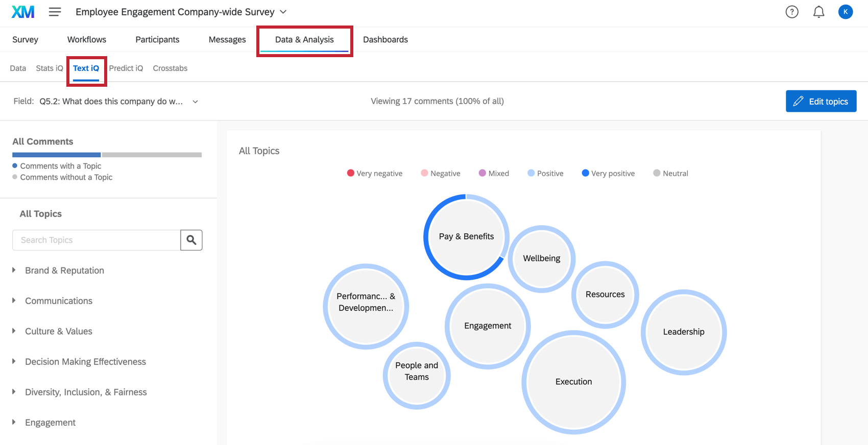This screenshot has height=445, width=868.
Task: Switch to the Survey tab
Action: coord(25,39)
